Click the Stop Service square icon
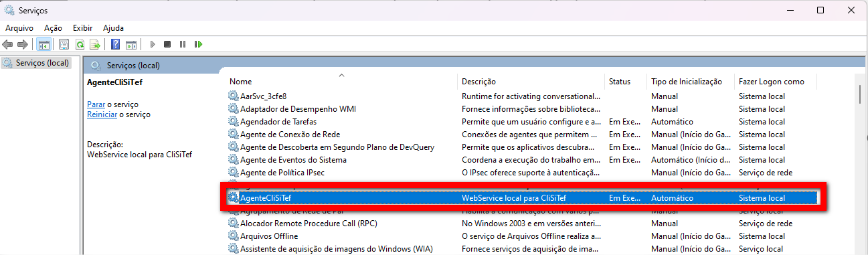 [x=167, y=44]
